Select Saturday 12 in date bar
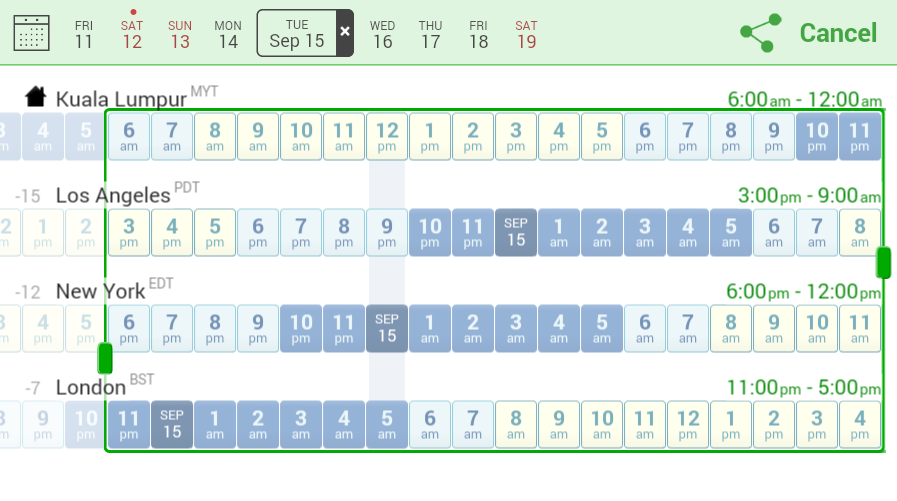The height and width of the screenshot is (501, 897). pyautogui.click(x=132, y=34)
